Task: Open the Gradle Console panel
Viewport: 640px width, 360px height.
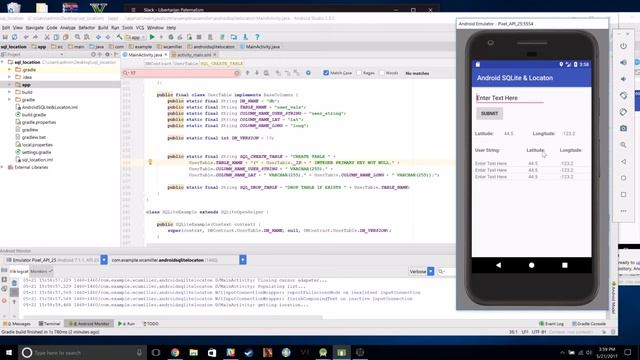Action: 589,324
